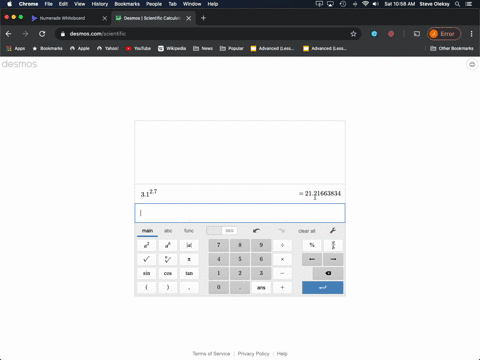Open Chrome three-dot menu
This screenshot has height=360, width=480.
(471, 34)
